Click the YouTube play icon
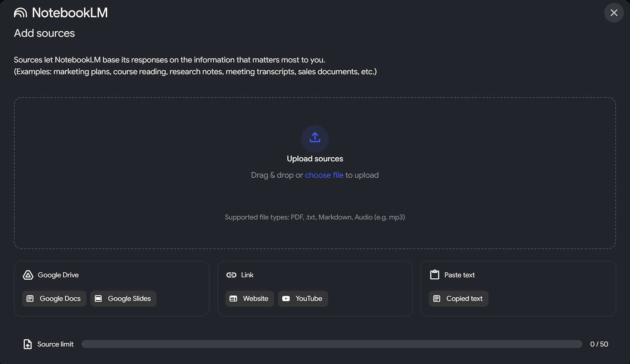Screen dimensions: 630x364 (286, 299)
